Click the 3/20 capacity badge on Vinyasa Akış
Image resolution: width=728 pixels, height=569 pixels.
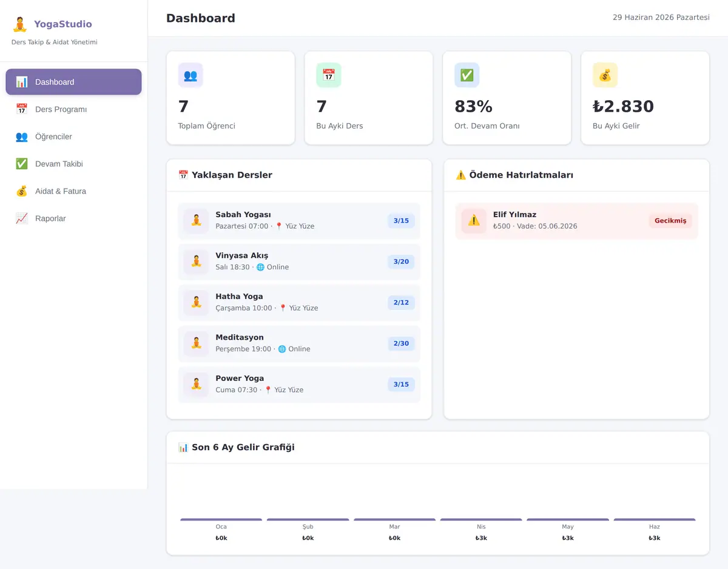tap(401, 261)
